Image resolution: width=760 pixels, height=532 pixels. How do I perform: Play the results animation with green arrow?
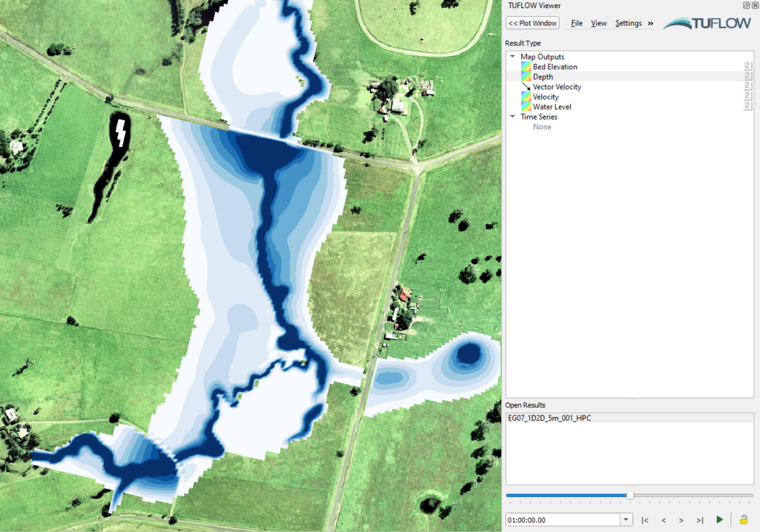(x=719, y=520)
